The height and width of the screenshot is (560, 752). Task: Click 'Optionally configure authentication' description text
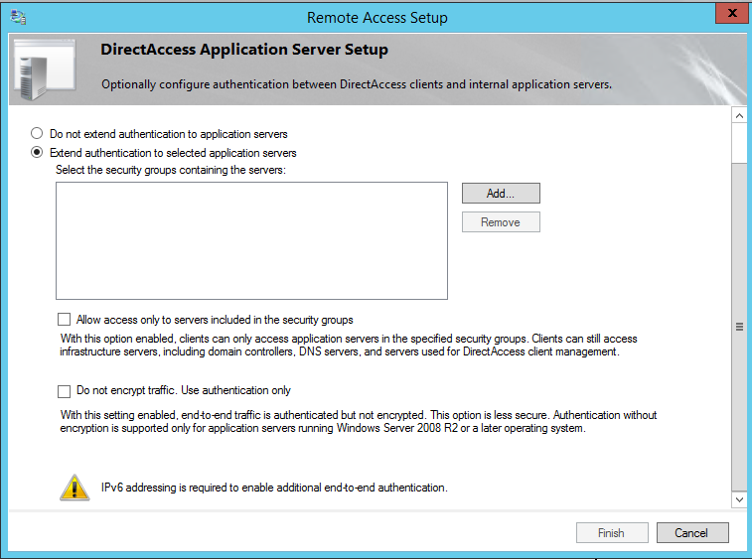357,84
